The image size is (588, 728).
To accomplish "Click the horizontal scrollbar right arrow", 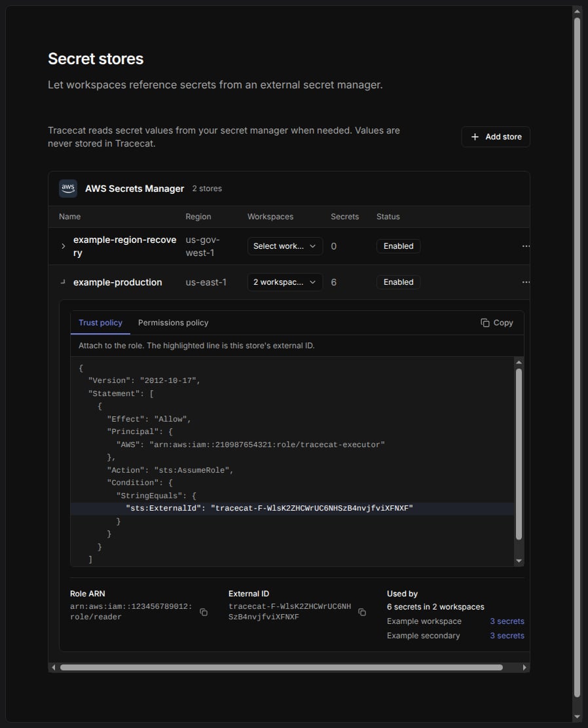I will click(x=524, y=668).
